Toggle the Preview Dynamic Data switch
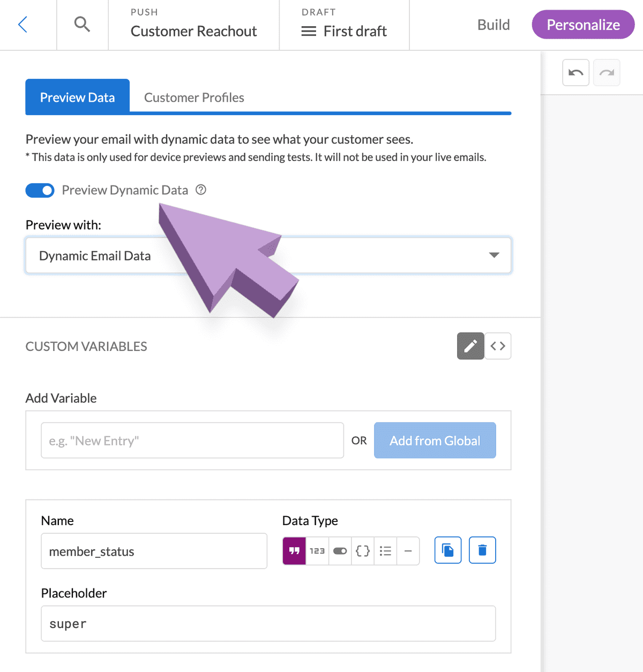 pos(40,190)
